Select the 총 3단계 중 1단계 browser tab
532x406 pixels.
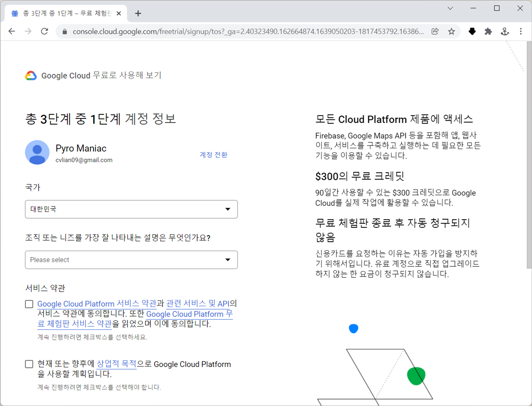point(66,13)
